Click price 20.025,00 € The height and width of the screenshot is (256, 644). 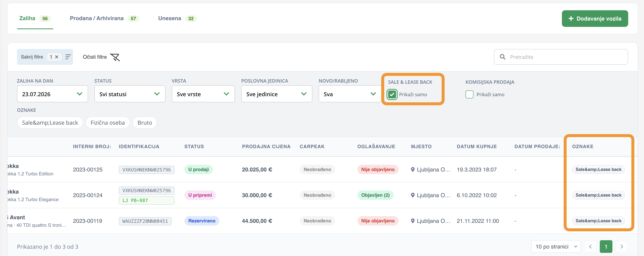point(257,169)
